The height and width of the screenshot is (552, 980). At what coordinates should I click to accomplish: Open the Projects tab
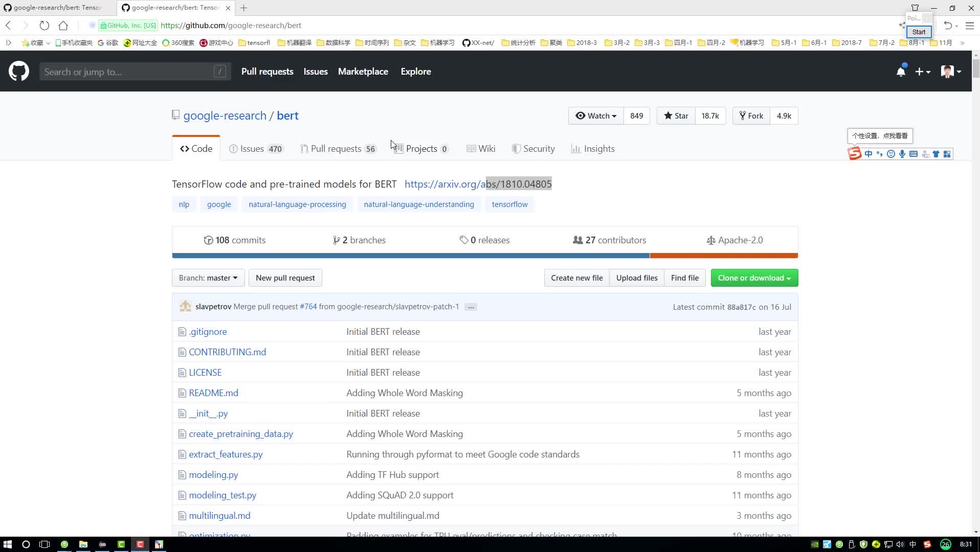(x=421, y=149)
